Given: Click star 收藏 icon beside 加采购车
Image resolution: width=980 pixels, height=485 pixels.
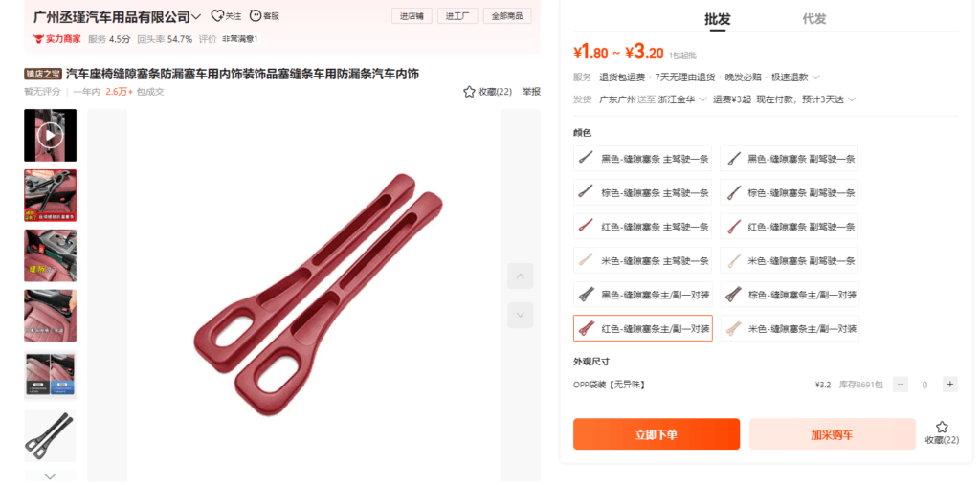Looking at the screenshot, I should pyautogui.click(x=942, y=428).
